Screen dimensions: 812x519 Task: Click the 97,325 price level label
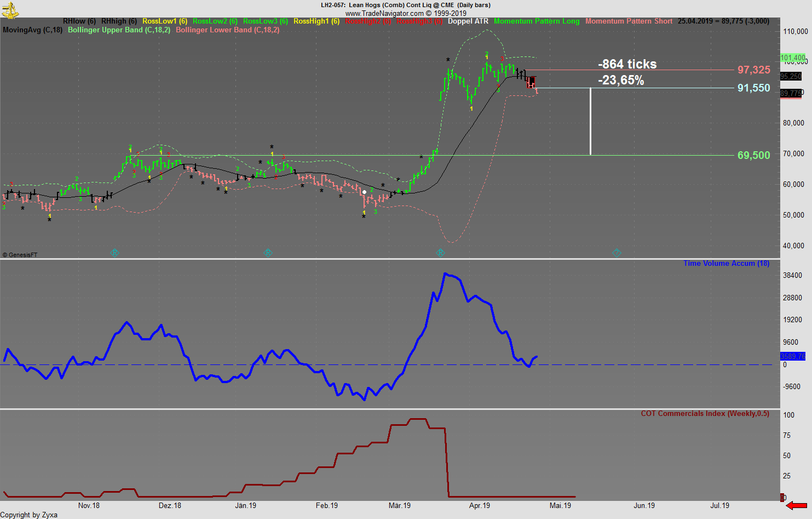753,70
